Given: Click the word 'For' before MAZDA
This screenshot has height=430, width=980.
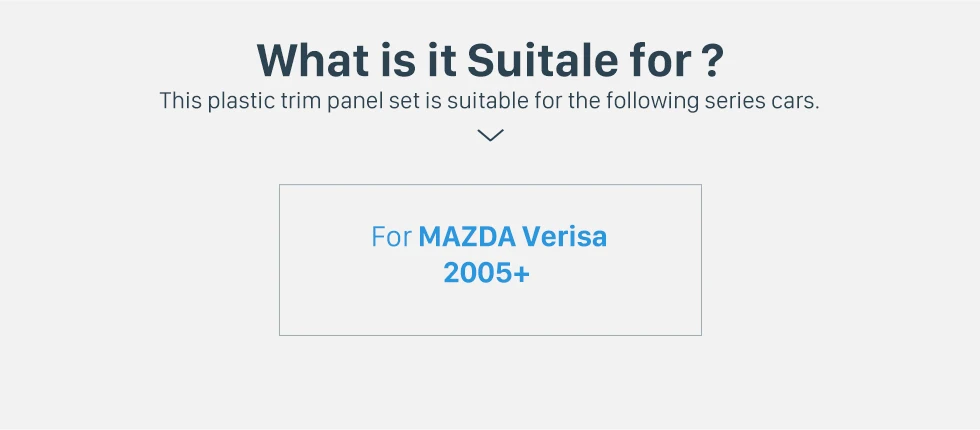Looking at the screenshot, I should [x=391, y=238].
